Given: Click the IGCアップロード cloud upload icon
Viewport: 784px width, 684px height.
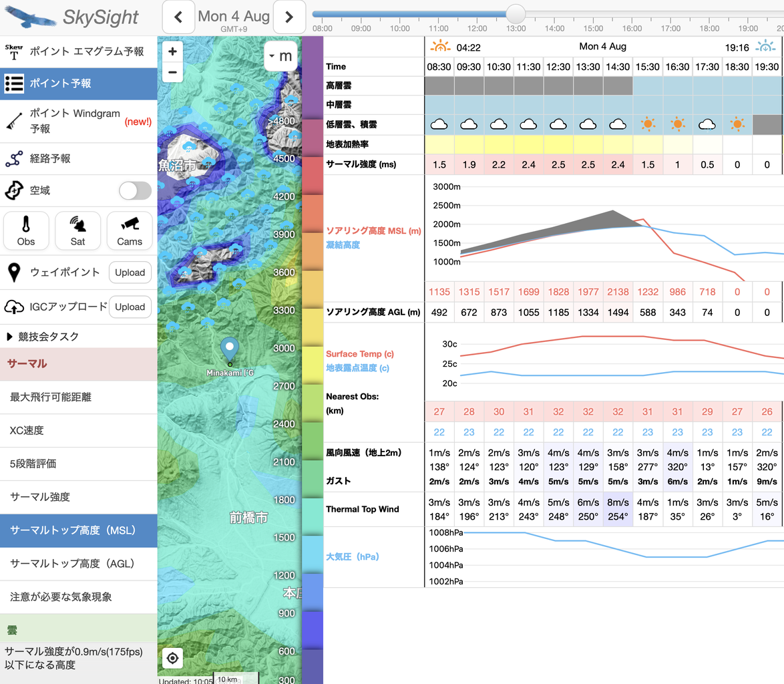Looking at the screenshot, I should (14, 307).
